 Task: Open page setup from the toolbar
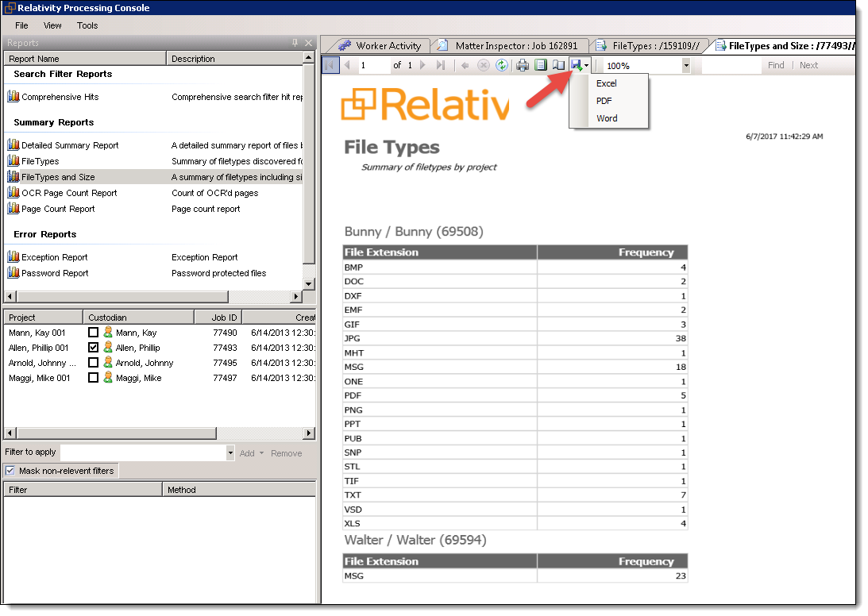click(559, 64)
